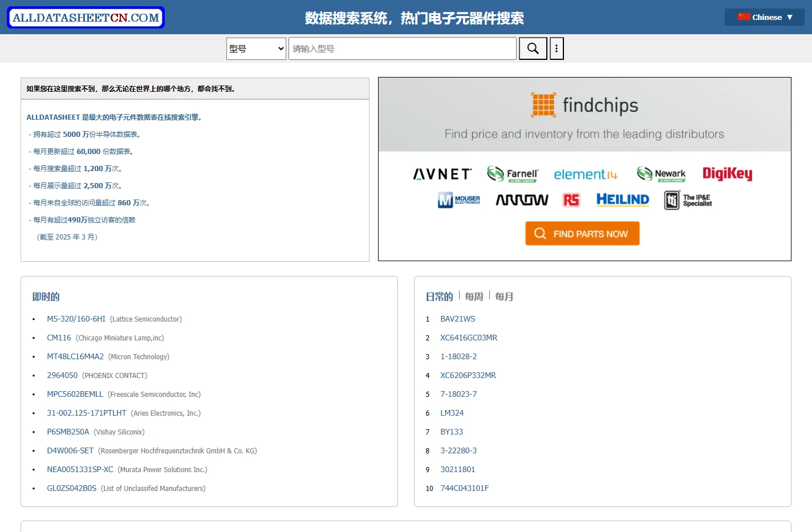Open the XC6206P332MR ranked part
Screen dimensions: 812x532
click(x=468, y=375)
